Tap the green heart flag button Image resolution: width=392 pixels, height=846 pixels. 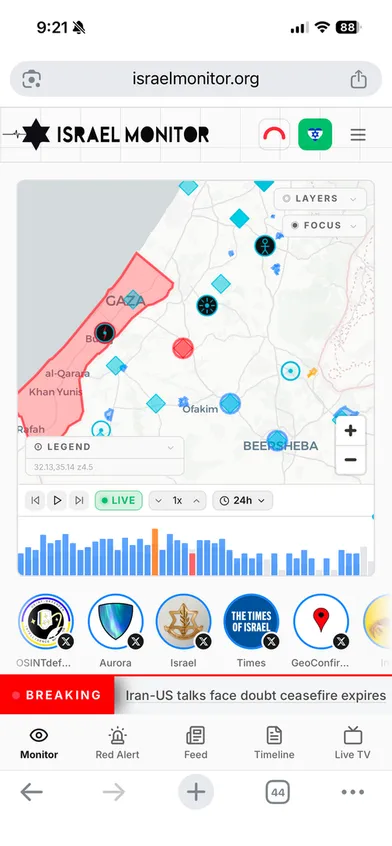coord(315,134)
